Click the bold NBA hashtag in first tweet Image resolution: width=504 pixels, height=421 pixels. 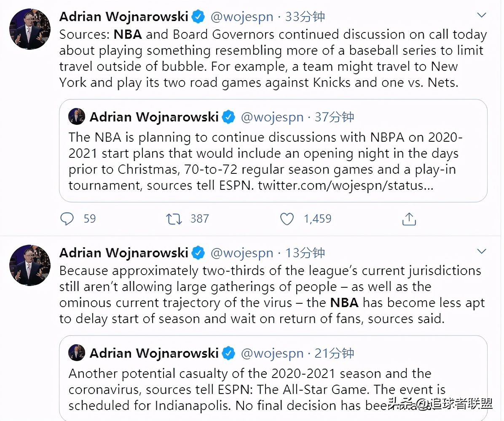click(x=128, y=35)
